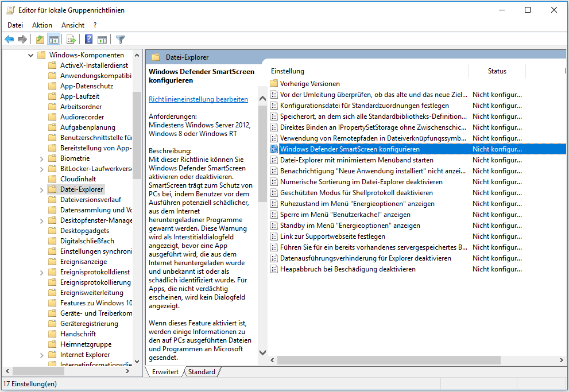This screenshot has width=569, height=392.
Task: Expand the Desktopfenster-Manager node
Action: point(41,221)
